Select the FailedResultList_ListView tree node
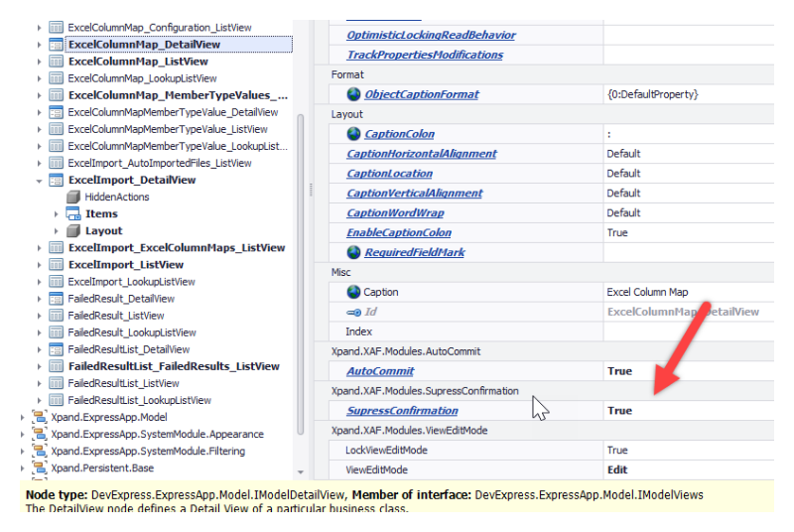This screenshot has width=794, height=532. click(x=123, y=383)
